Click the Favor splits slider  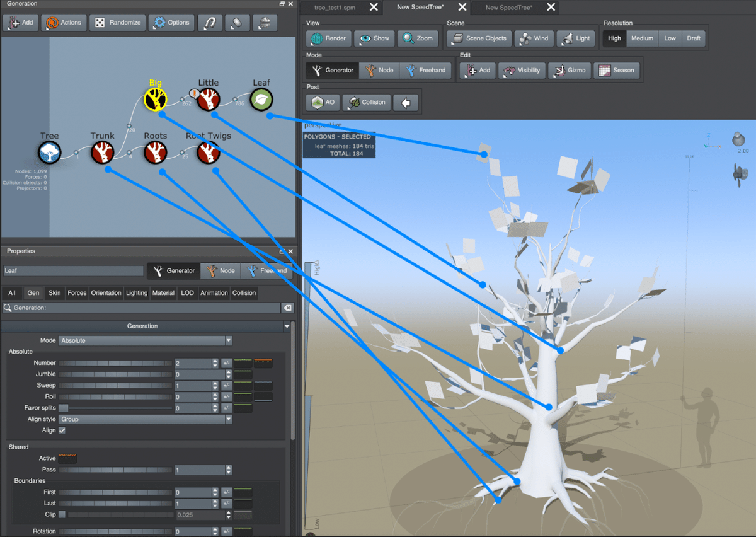[115, 408]
